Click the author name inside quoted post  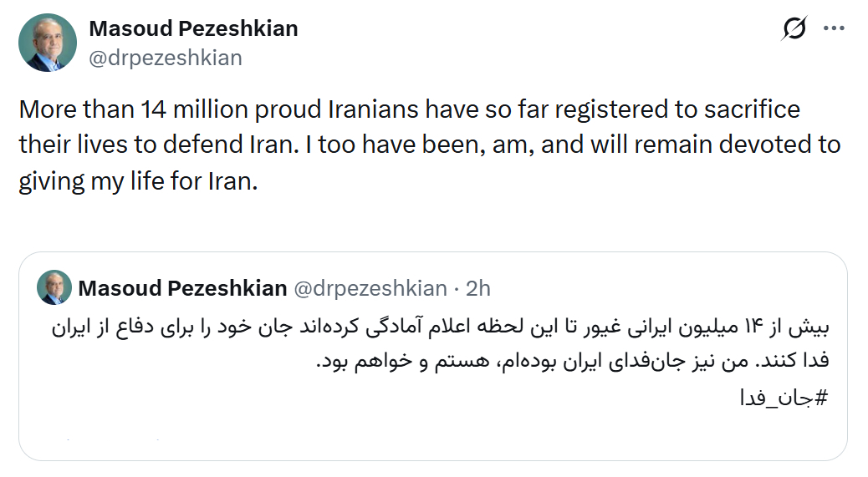(182, 289)
